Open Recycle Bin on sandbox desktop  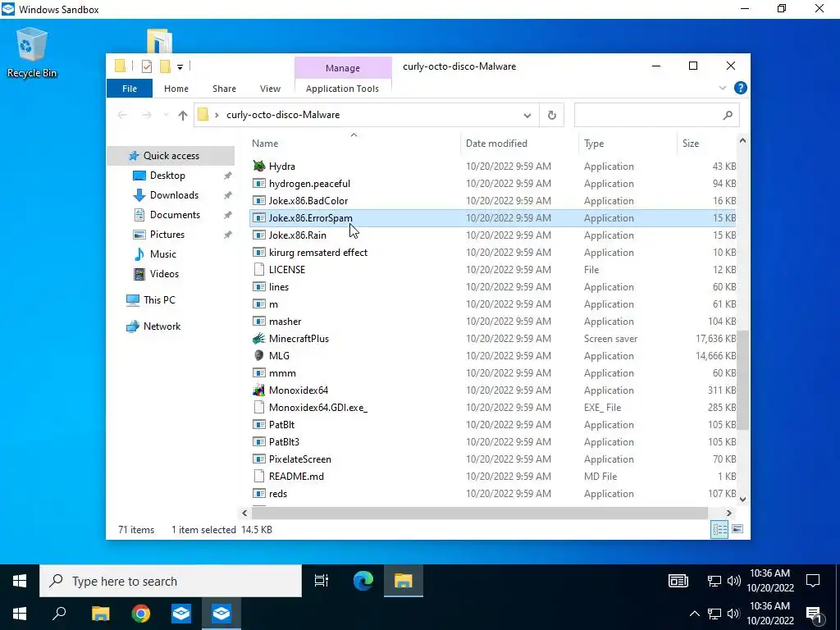(32, 53)
